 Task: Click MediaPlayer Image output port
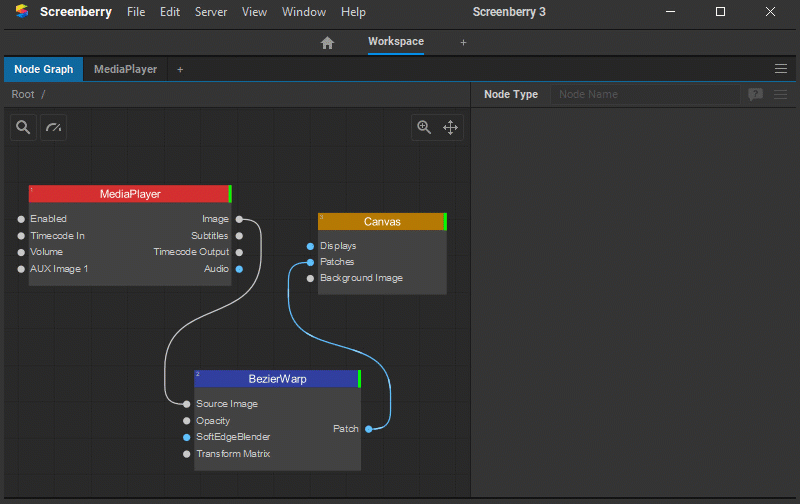(x=239, y=219)
